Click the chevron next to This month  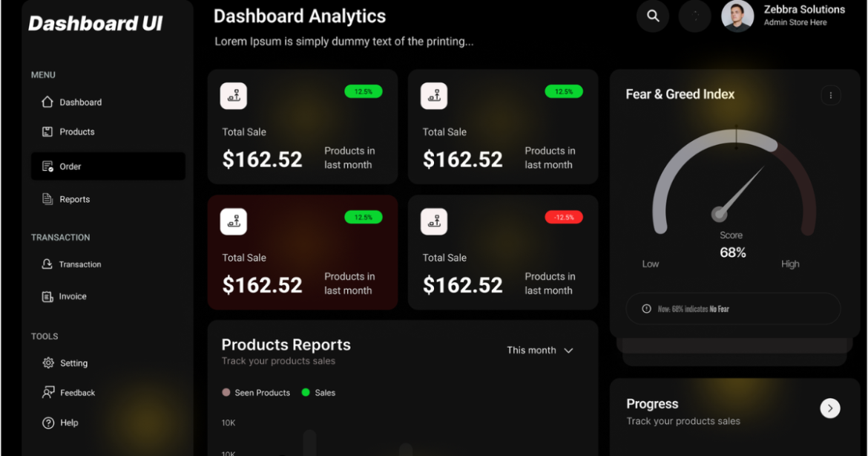coord(568,351)
